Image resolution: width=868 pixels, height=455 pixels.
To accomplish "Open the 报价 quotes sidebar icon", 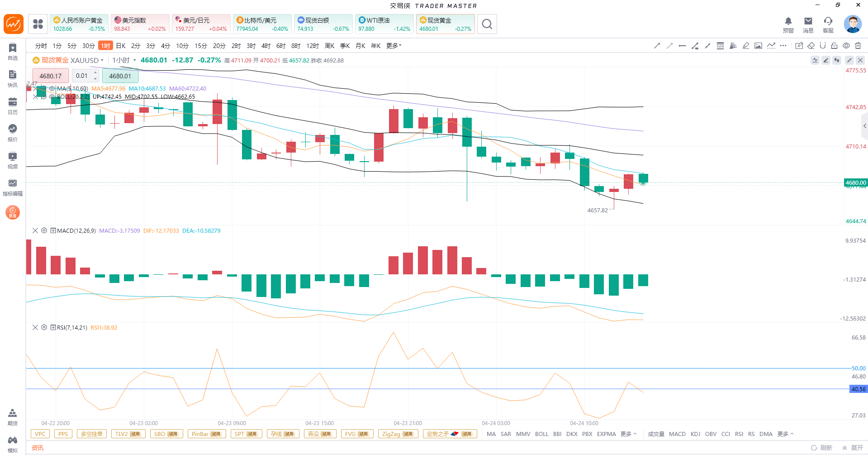I will [x=13, y=133].
